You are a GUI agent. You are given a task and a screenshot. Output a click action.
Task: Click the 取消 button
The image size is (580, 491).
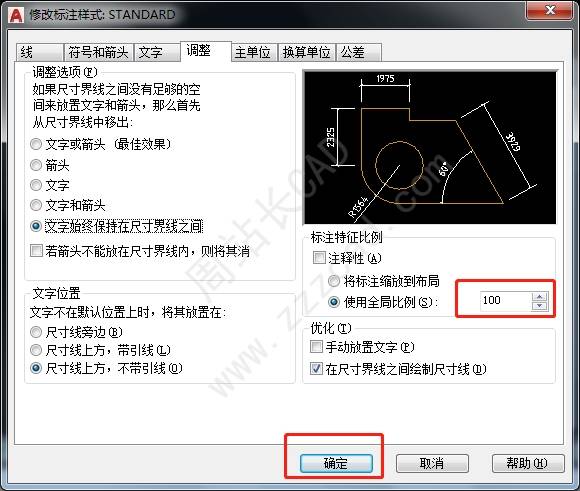(x=432, y=463)
